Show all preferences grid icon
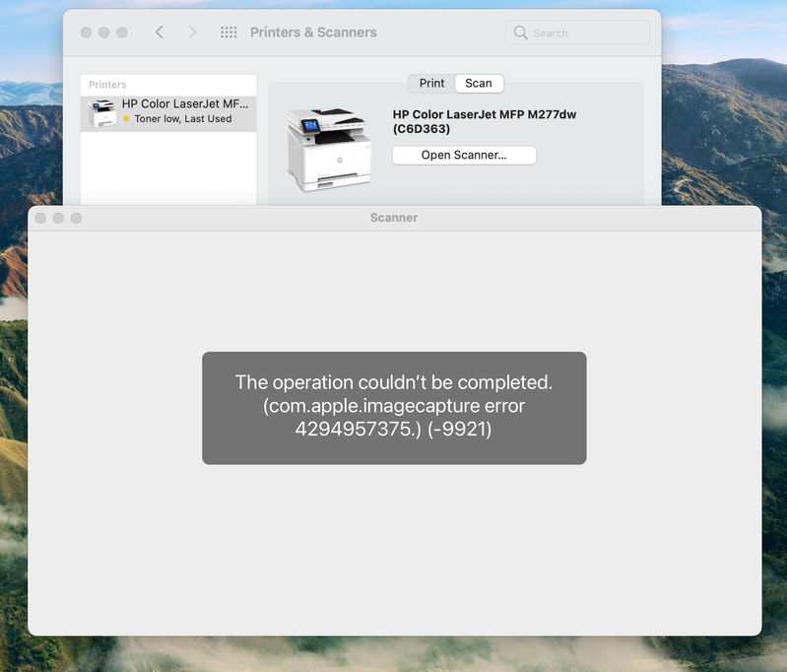This screenshot has width=787, height=672. (x=229, y=33)
